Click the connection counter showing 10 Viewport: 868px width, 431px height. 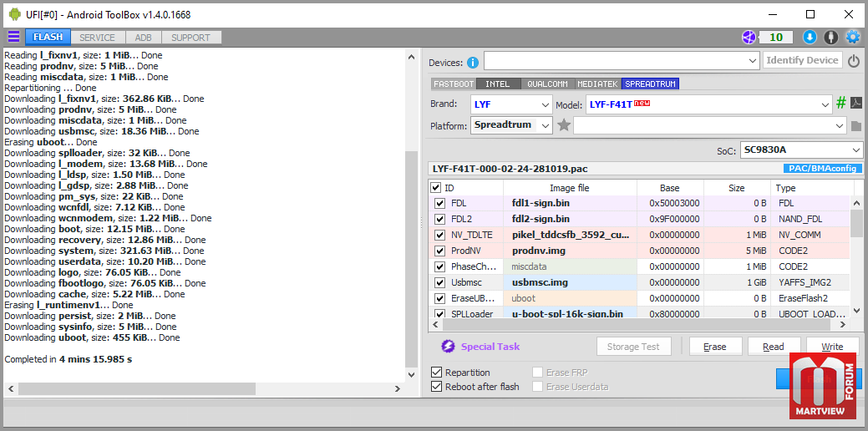777,37
